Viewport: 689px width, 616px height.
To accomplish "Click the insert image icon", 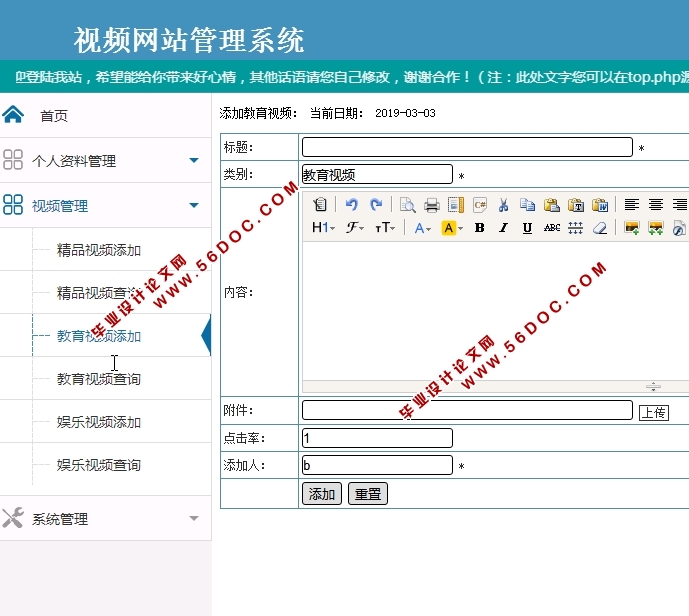I will [x=632, y=228].
